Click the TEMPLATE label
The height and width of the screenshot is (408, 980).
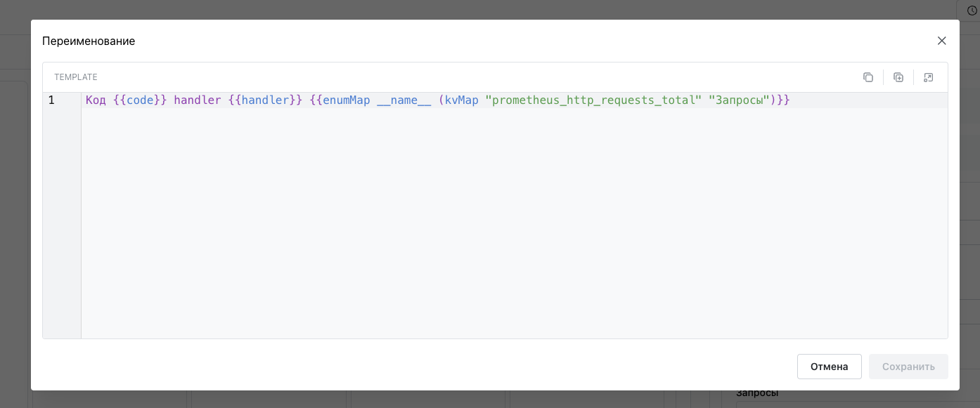pos(76,77)
